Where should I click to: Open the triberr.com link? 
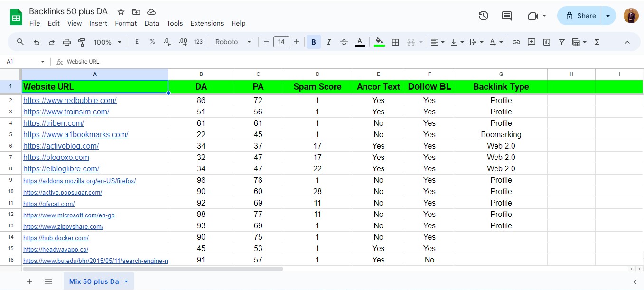54,123
